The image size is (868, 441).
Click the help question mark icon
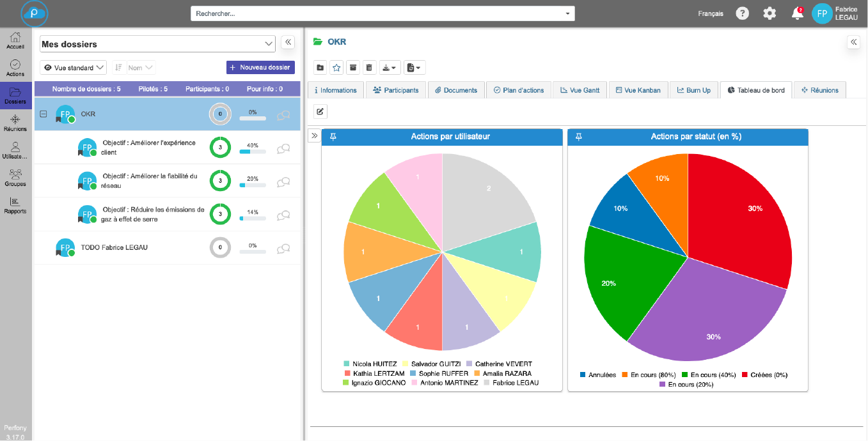pos(742,13)
